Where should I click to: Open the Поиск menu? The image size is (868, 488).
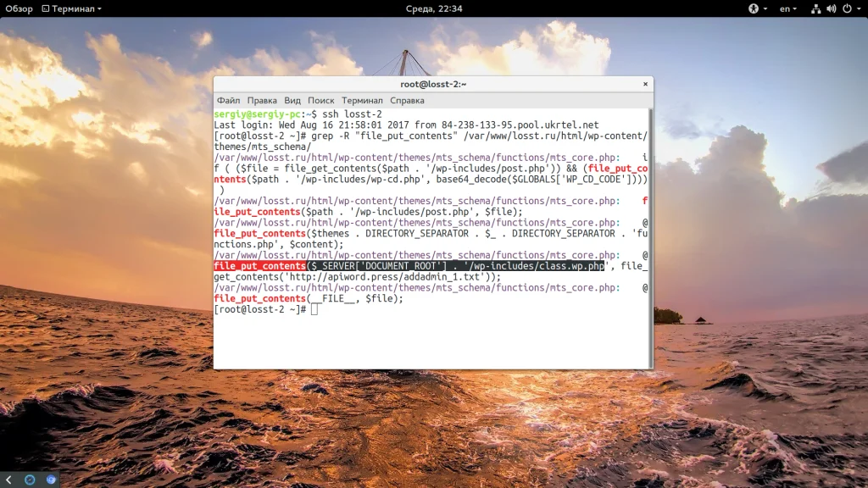(321, 101)
